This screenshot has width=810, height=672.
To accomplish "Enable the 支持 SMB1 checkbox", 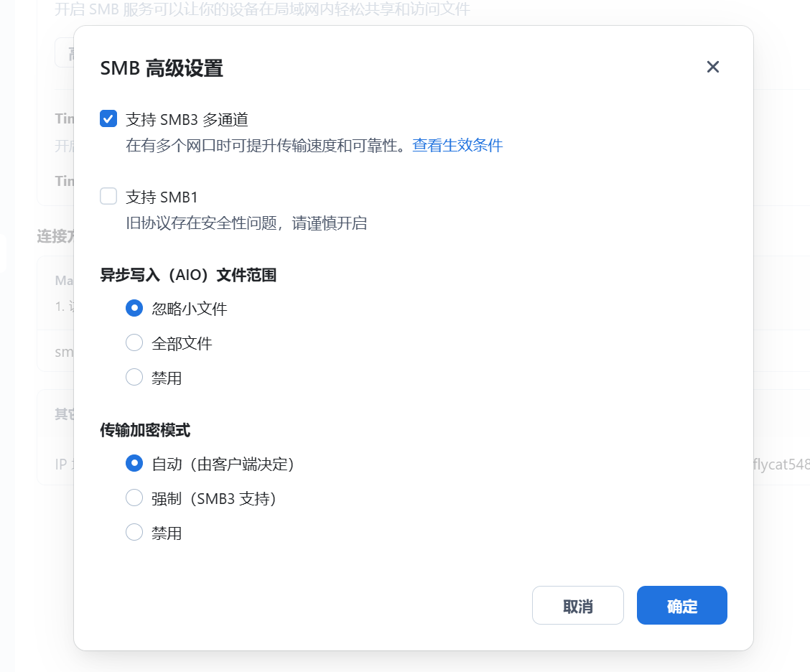I will (108, 196).
